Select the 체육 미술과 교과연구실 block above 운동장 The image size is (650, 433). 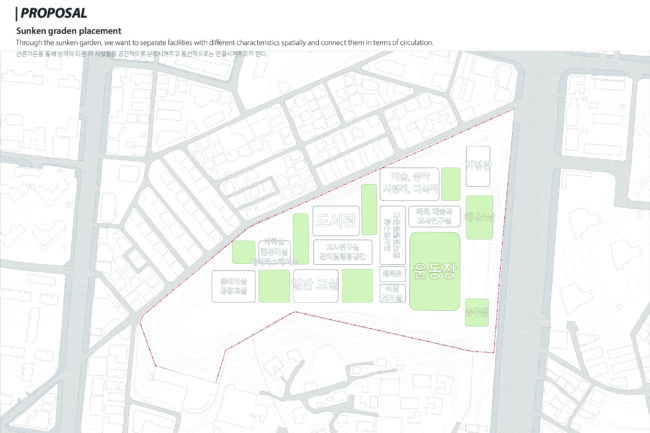pos(435,215)
